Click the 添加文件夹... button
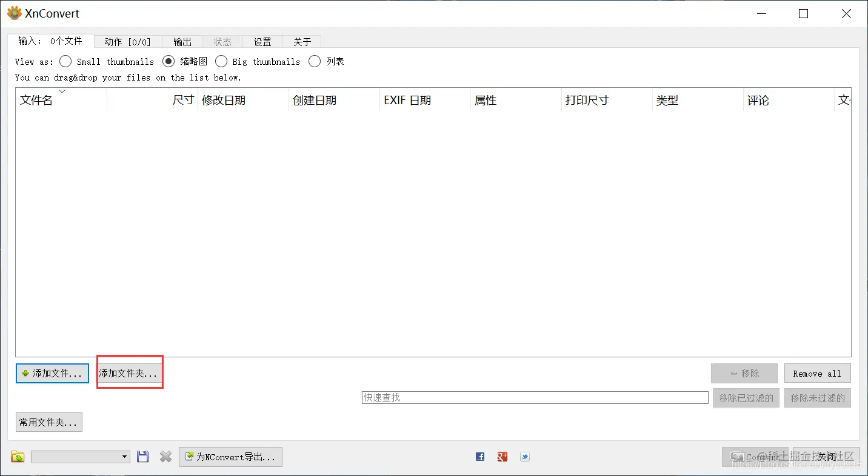Screen dimensions: 868x476 129,373
